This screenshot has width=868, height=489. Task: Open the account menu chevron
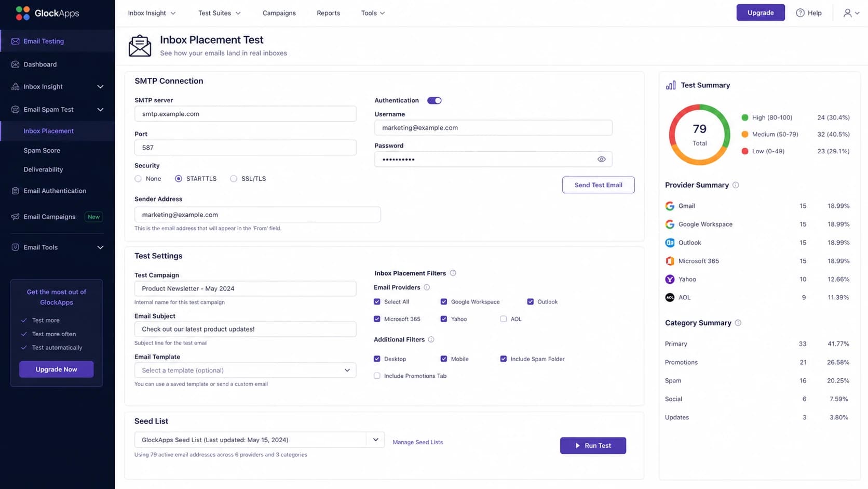coord(857,13)
